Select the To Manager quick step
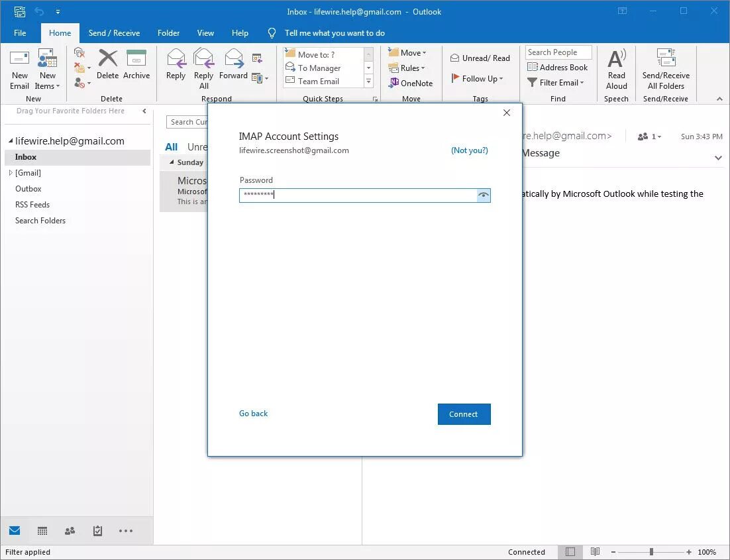Image resolution: width=730 pixels, height=560 pixels. 323,68
